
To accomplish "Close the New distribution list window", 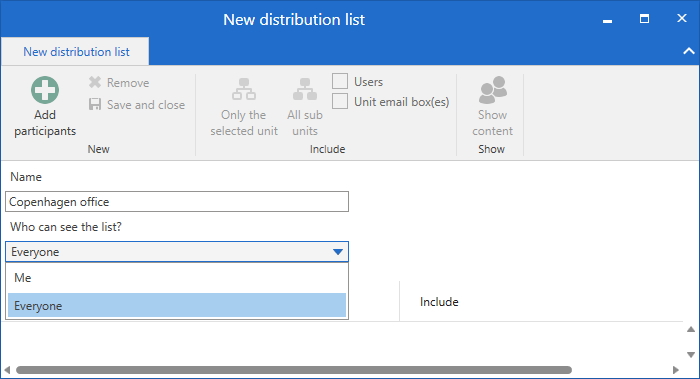I will [681, 18].
